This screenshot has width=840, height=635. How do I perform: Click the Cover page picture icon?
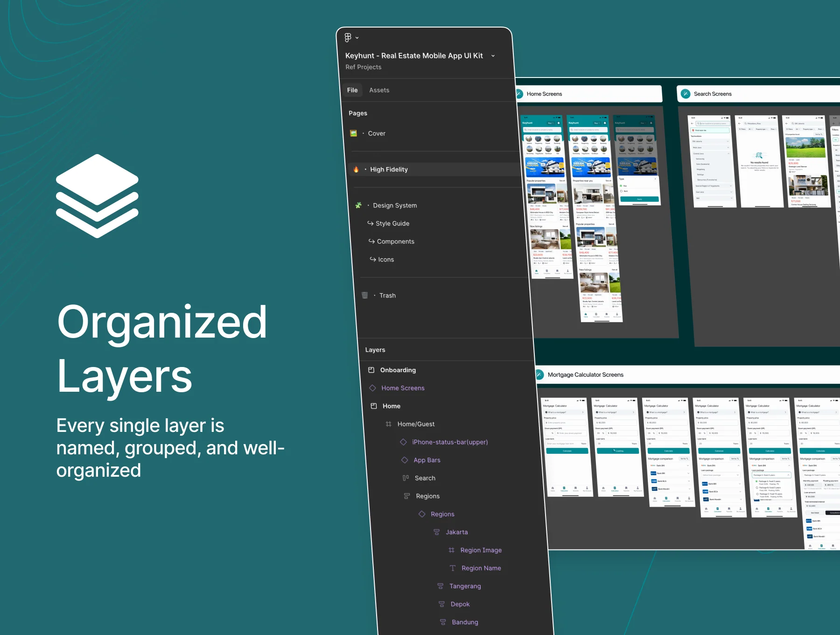(x=354, y=133)
